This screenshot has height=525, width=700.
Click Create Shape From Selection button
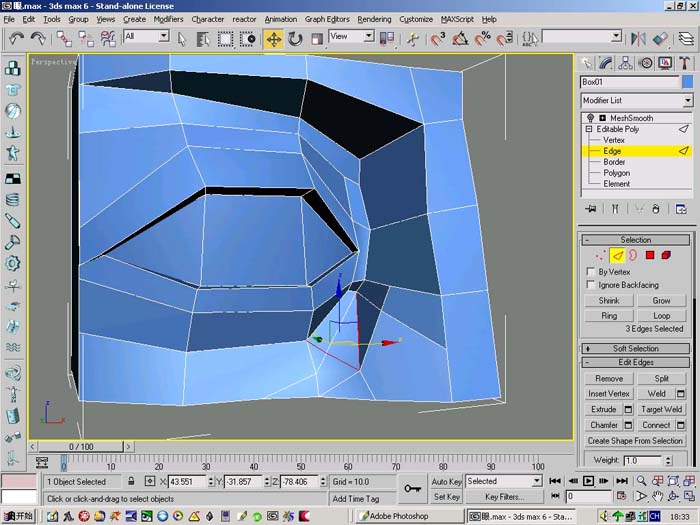click(x=635, y=441)
